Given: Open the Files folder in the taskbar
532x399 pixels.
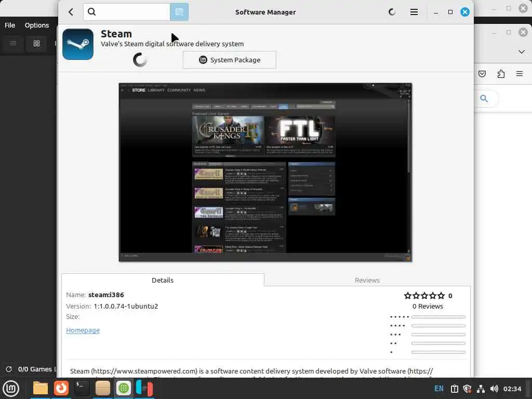Looking at the screenshot, I should [40, 388].
